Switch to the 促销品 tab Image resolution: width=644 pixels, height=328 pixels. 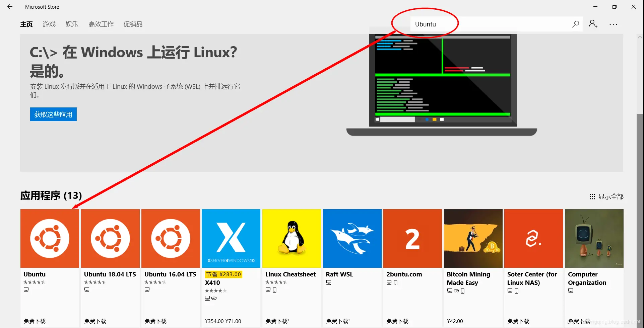tap(133, 24)
